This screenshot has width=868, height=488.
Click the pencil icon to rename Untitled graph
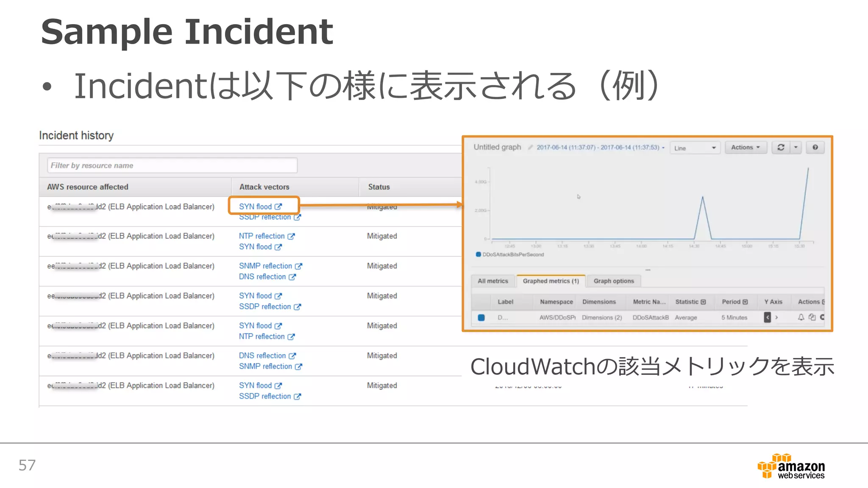click(x=530, y=147)
